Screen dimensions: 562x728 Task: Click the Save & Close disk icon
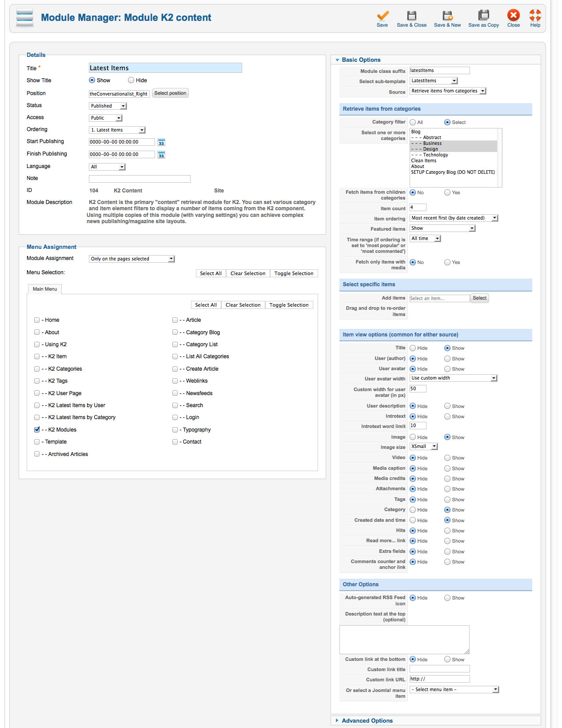pos(412,16)
